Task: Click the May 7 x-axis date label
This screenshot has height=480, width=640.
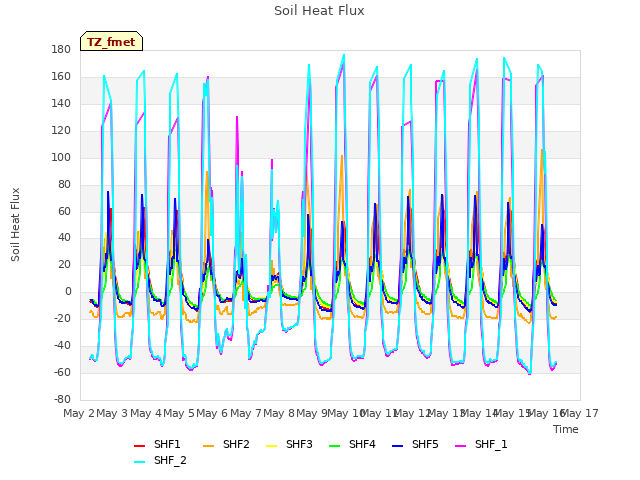Action: tap(245, 413)
